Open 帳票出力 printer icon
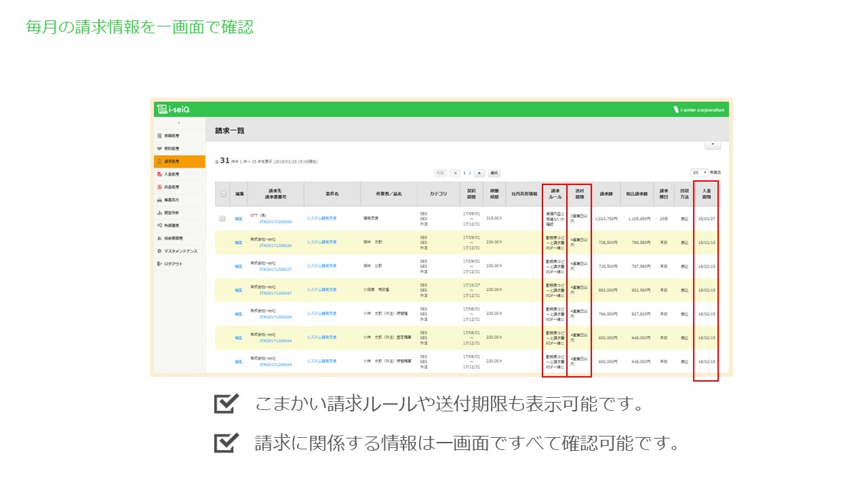Image resolution: width=868 pixels, height=488 pixels. pyautogui.click(x=159, y=200)
